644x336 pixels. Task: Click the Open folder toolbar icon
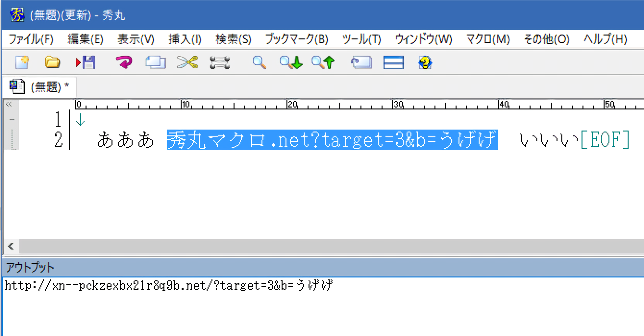52,62
